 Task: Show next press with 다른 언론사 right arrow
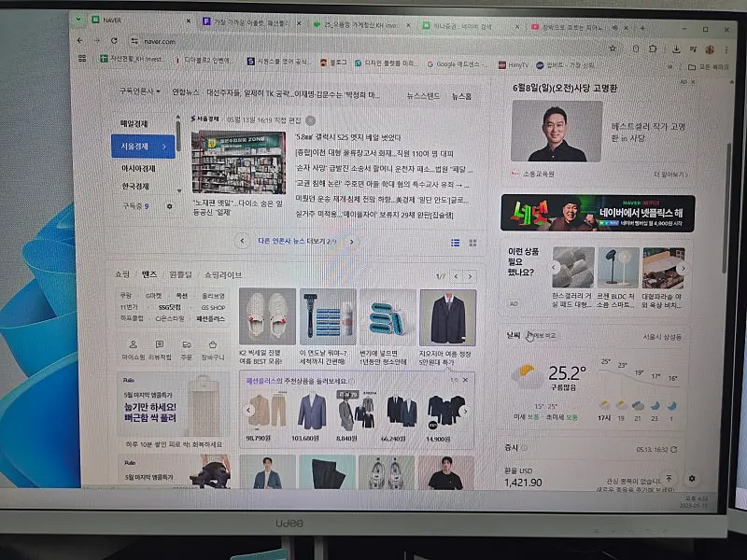click(x=352, y=241)
